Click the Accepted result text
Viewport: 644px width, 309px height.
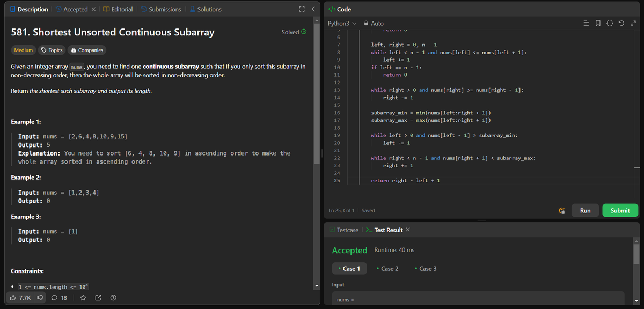pos(349,250)
